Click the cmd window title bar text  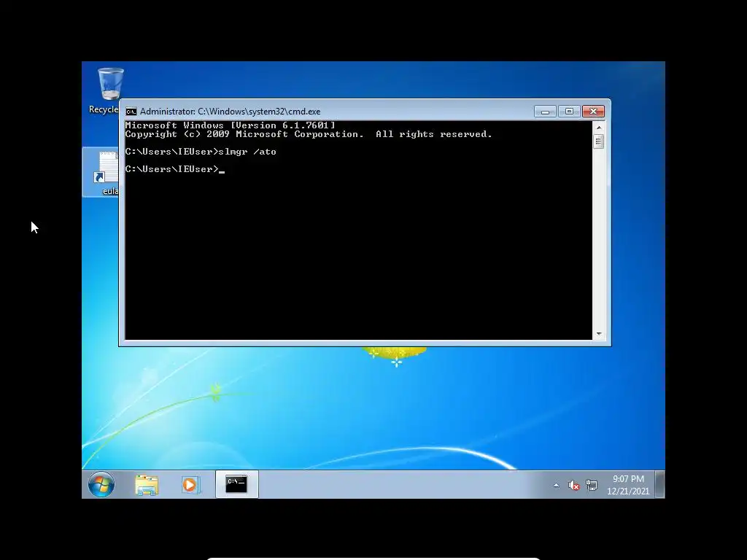(x=230, y=112)
